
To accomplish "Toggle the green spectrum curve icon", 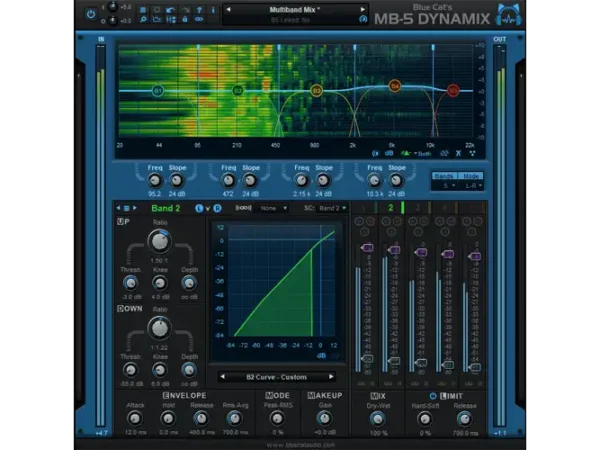I will click(x=405, y=153).
